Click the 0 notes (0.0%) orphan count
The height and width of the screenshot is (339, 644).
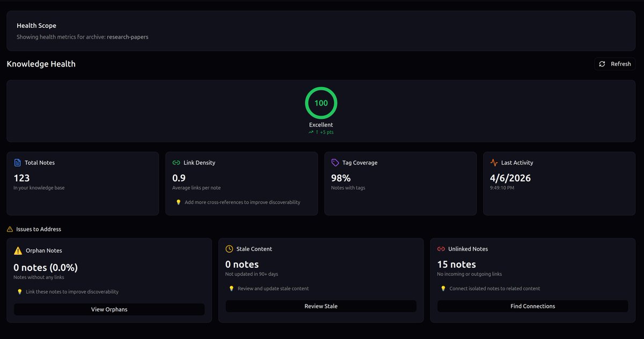point(46,267)
